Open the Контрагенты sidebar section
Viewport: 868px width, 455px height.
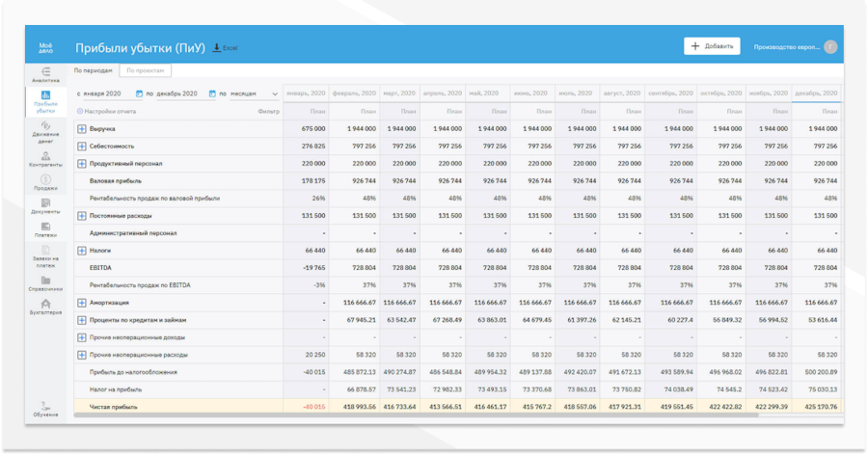(45, 159)
